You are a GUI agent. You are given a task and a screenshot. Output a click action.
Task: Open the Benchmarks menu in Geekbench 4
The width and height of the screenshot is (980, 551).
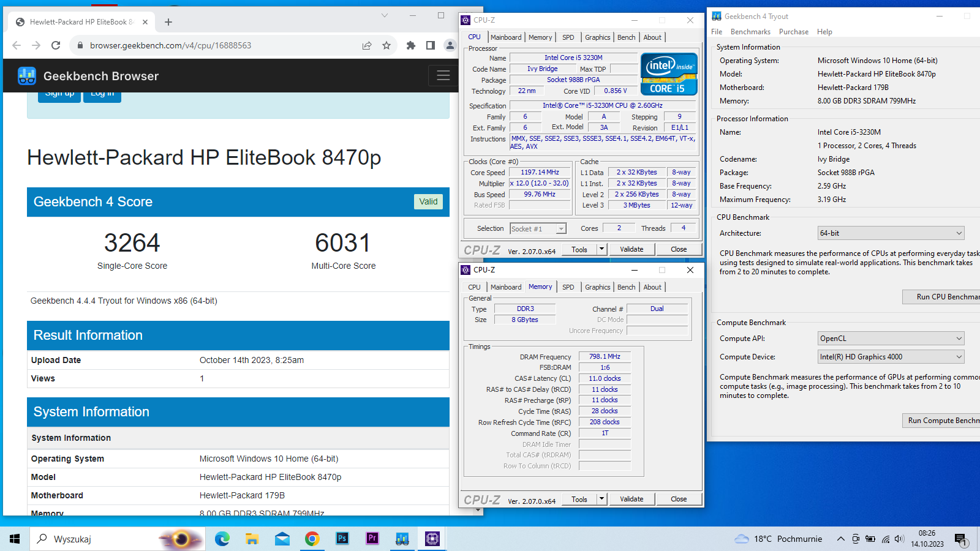[x=750, y=32]
